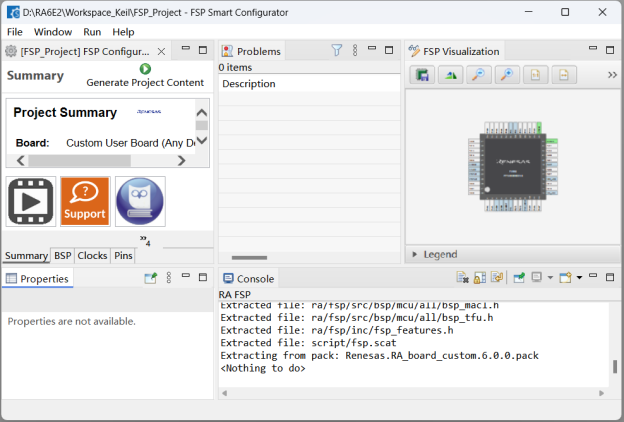Open the Help menu
Viewport: 624px width, 422px height.
pos(123,32)
